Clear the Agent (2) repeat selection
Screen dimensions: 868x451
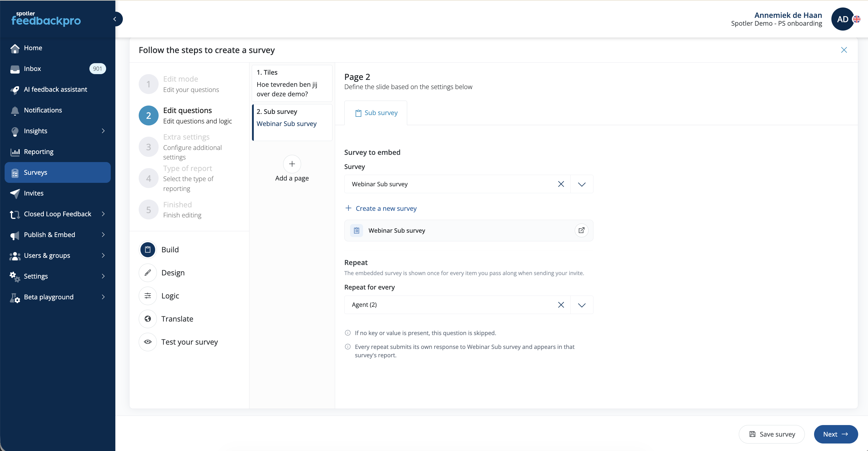pyautogui.click(x=561, y=305)
